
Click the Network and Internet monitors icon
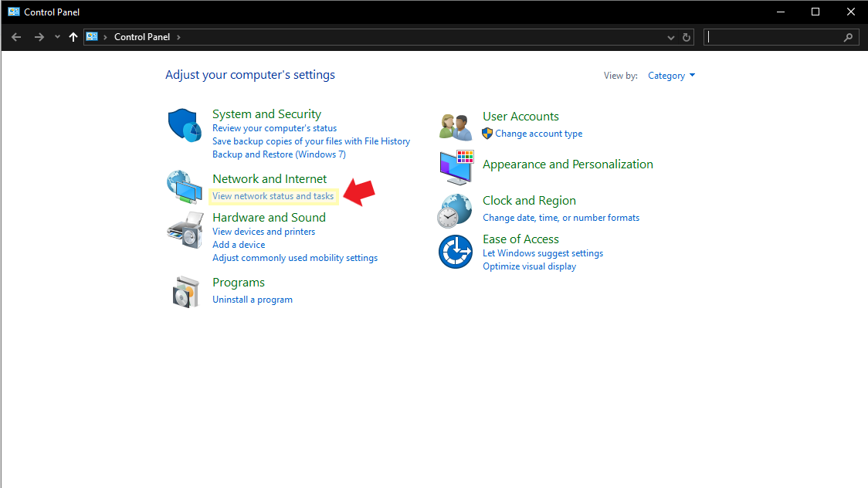[184, 187]
